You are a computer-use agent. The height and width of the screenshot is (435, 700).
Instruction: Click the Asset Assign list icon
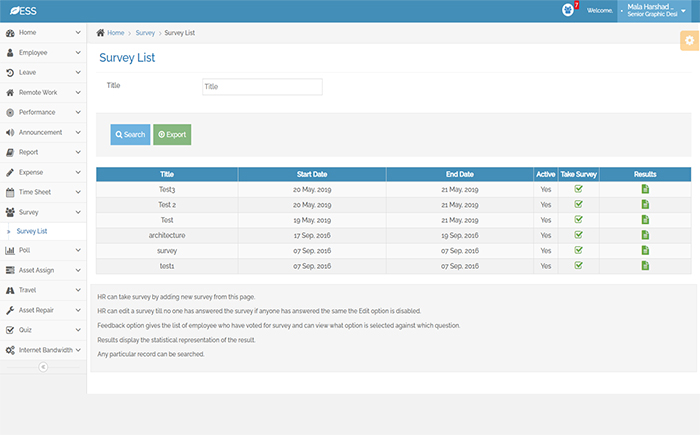click(x=10, y=270)
